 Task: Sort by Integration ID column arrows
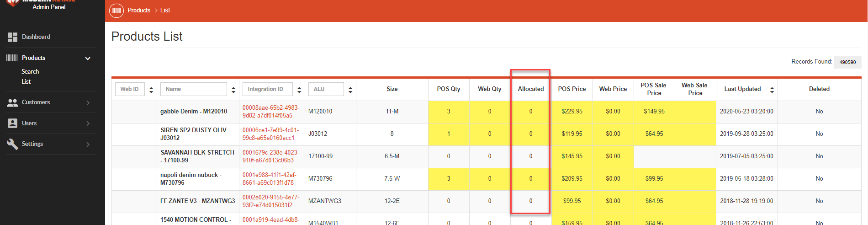(x=299, y=90)
